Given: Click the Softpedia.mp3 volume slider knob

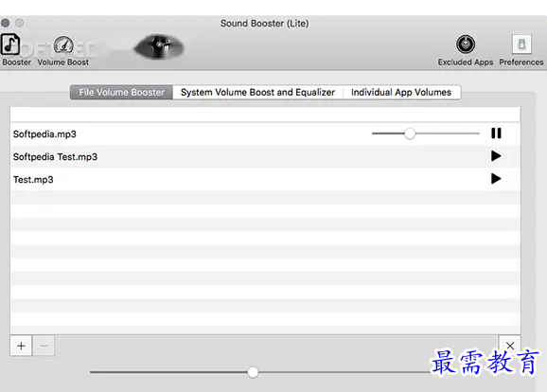Looking at the screenshot, I should (410, 134).
